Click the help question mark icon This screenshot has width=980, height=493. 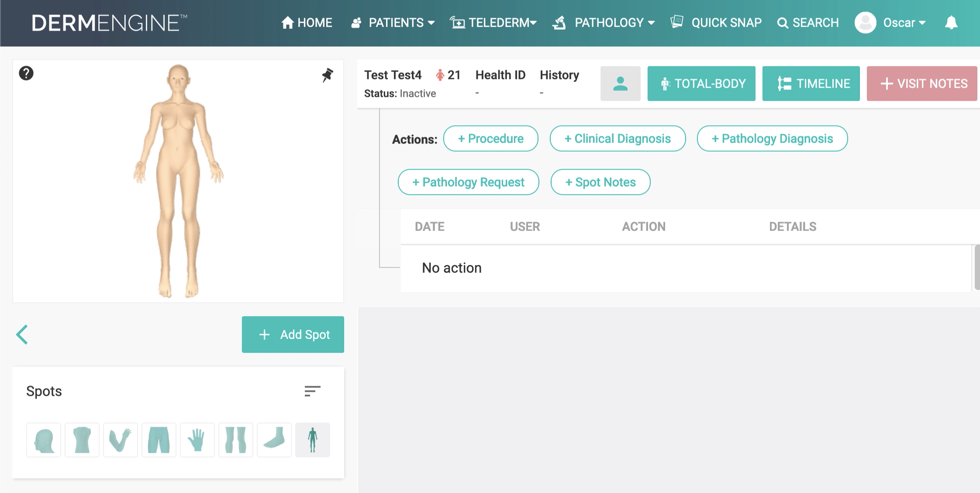pyautogui.click(x=26, y=73)
